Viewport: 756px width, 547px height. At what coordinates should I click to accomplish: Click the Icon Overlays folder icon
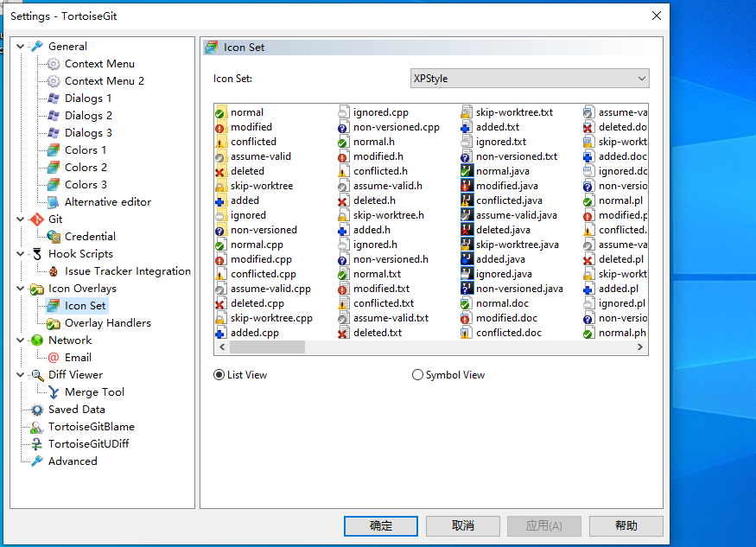coord(37,289)
